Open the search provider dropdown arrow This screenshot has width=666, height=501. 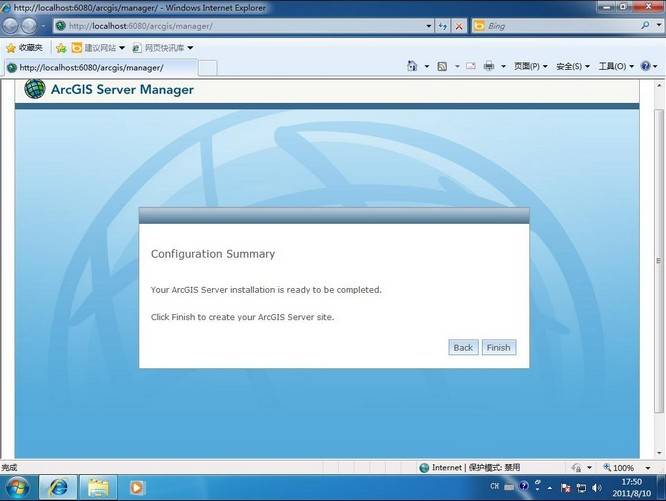coord(659,26)
